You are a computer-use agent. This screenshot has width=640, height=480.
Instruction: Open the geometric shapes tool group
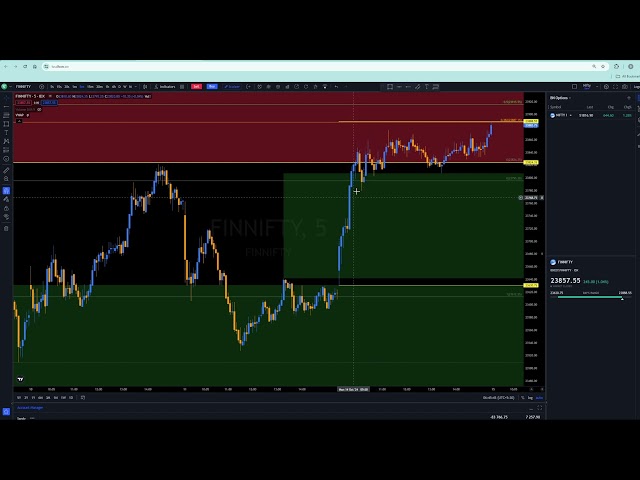click(x=6, y=124)
